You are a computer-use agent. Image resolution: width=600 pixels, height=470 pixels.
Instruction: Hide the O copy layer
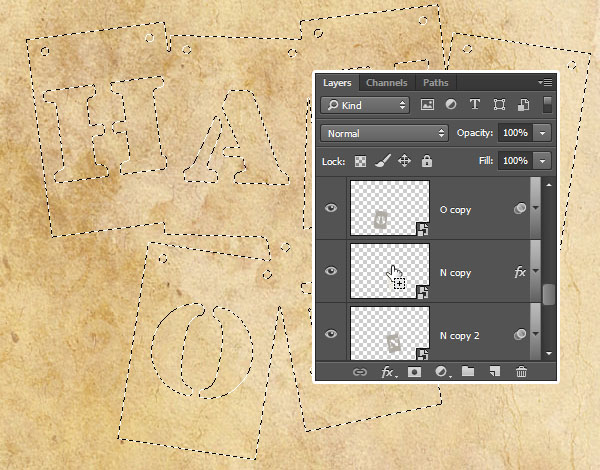coord(332,209)
